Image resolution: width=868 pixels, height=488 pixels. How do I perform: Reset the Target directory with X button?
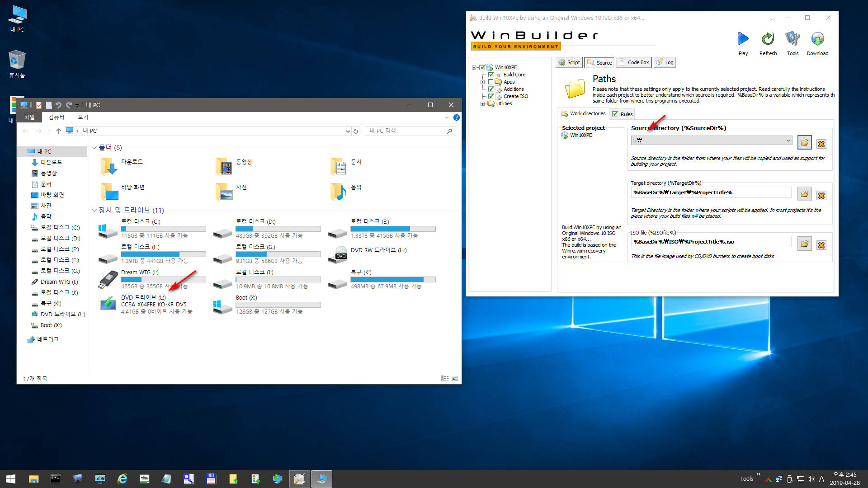(821, 196)
